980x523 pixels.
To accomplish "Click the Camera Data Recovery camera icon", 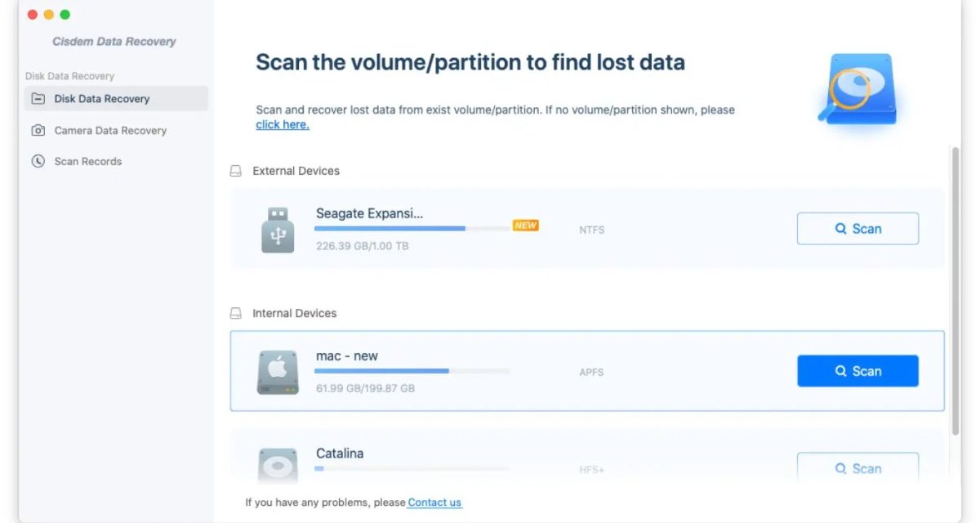I will 38,131.
